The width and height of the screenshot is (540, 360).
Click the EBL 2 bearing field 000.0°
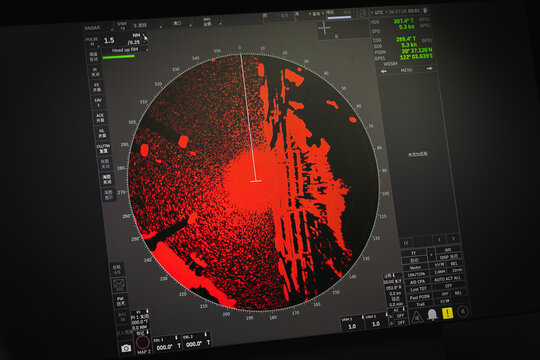pos(194,344)
